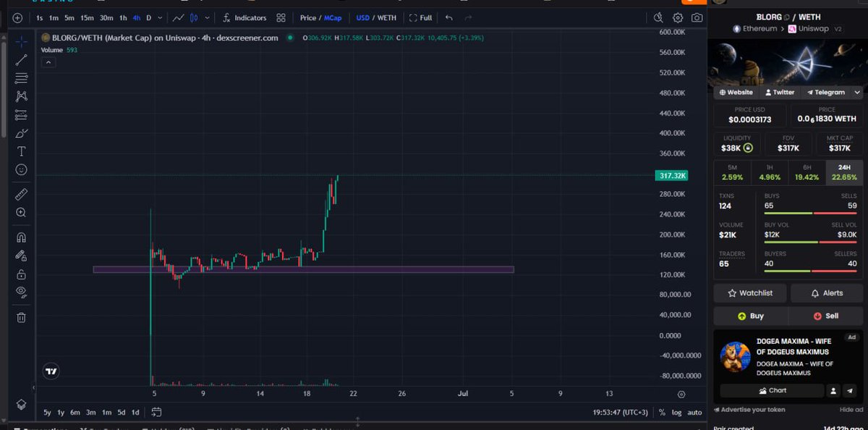This screenshot has height=430, width=868.
Task: Switch stats to the 6H tab
Action: pyautogui.click(x=807, y=172)
